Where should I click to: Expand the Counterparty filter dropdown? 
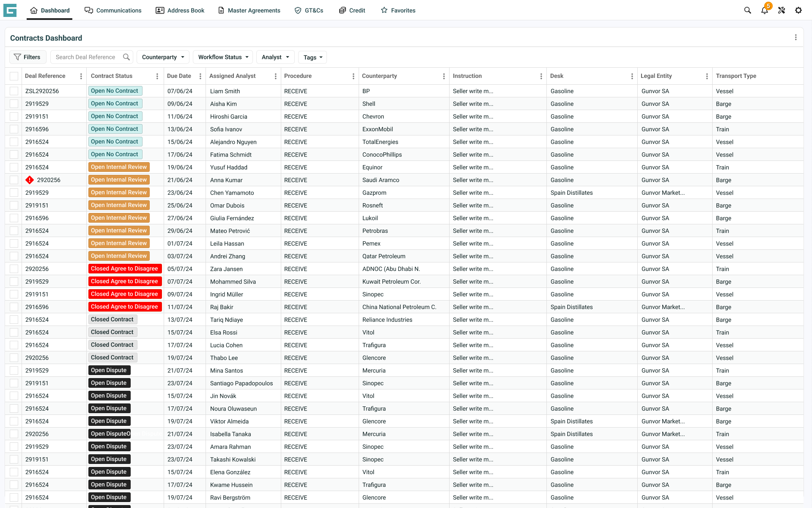163,57
